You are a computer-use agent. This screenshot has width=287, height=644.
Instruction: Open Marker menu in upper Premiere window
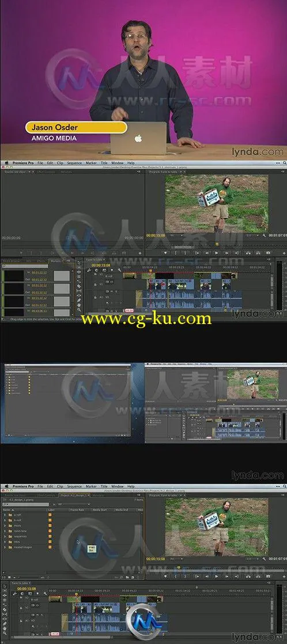click(x=91, y=163)
